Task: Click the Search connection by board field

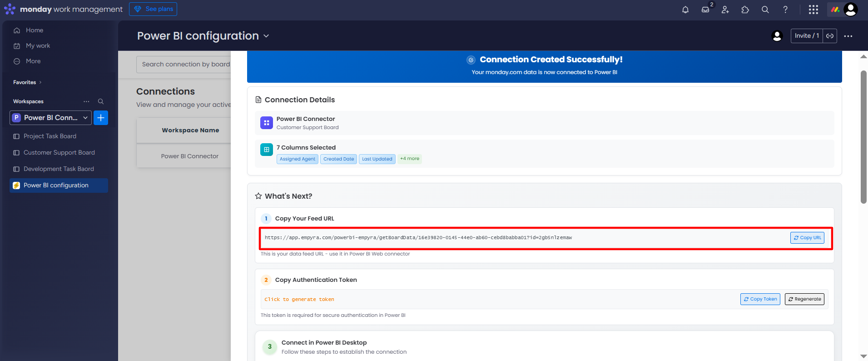Action: (184, 65)
